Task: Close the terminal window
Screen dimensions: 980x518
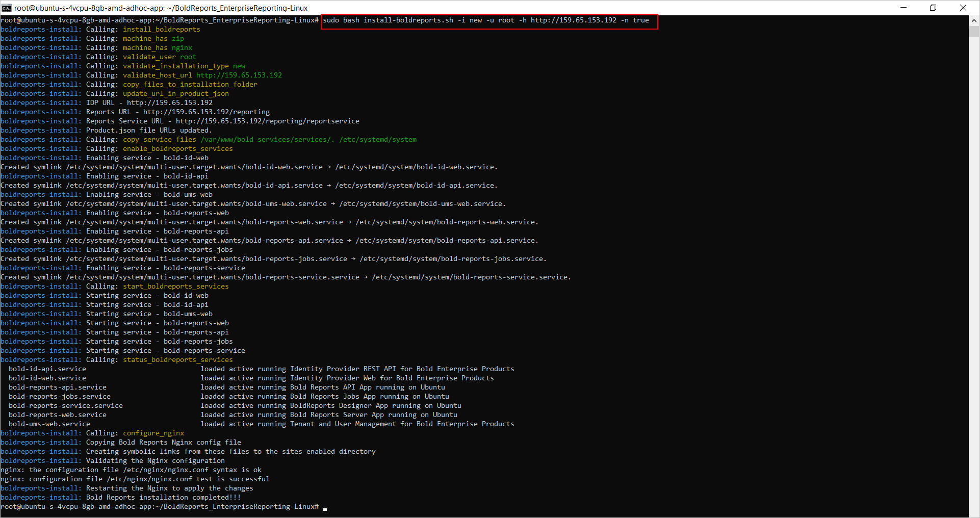Action: pos(963,8)
